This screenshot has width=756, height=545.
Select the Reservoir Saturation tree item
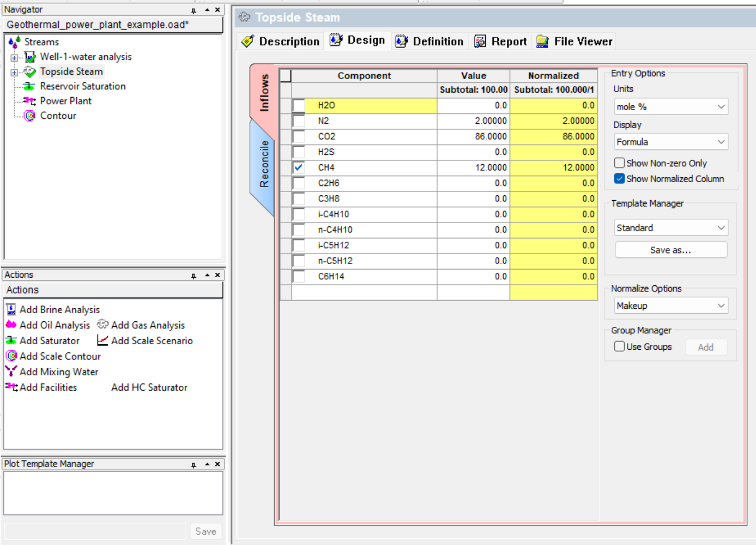(82, 86)
